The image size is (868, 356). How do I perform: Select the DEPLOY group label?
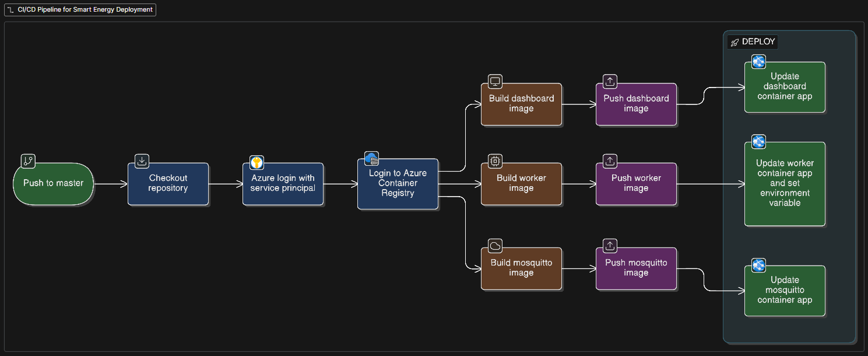pyautogui.click(x=757, y=41)
